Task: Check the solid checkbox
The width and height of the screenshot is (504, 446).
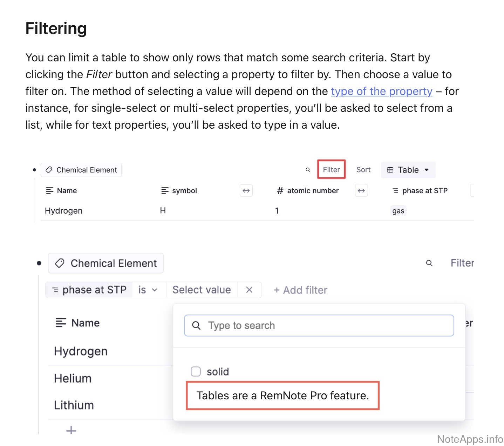Action: tap(196, 371)
